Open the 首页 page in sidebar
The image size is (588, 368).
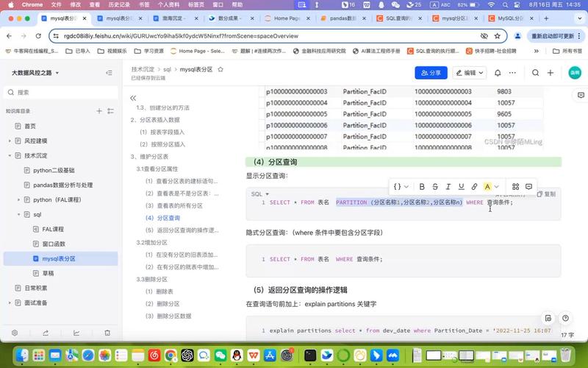coord(30,126)
